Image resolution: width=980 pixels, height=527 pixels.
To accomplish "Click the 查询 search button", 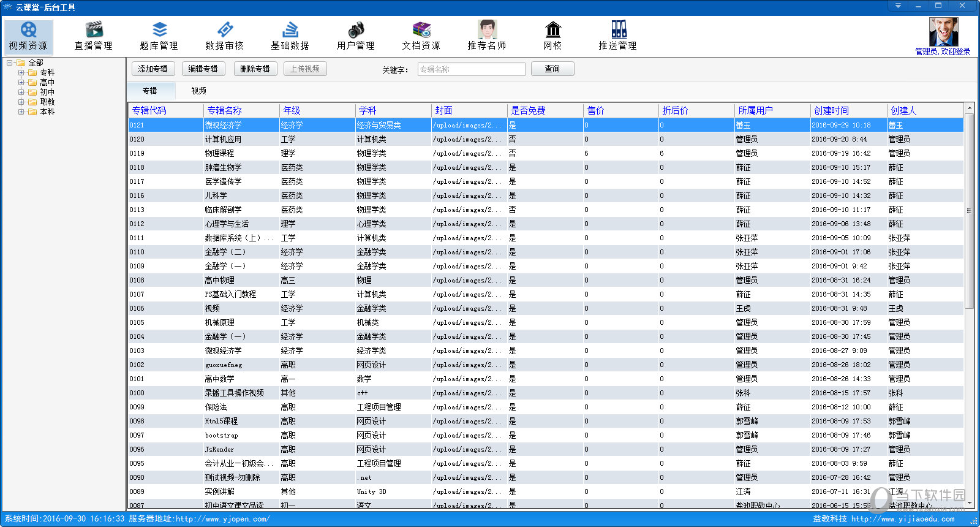I will point(552,69).
